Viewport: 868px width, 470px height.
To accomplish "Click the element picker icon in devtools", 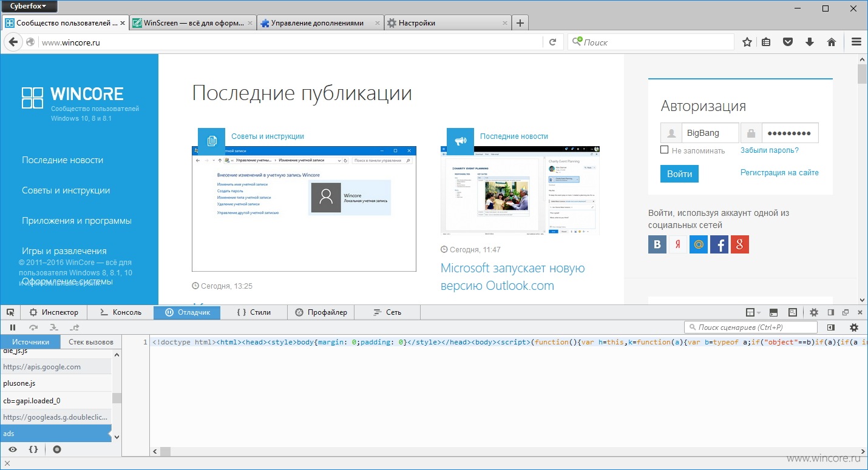I will point(10,312).
